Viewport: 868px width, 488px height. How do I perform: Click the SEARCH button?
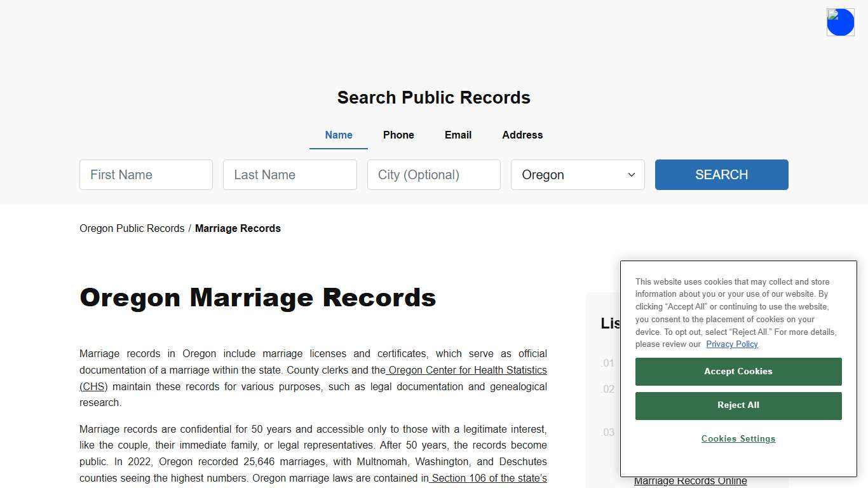[x=721, y=175]
